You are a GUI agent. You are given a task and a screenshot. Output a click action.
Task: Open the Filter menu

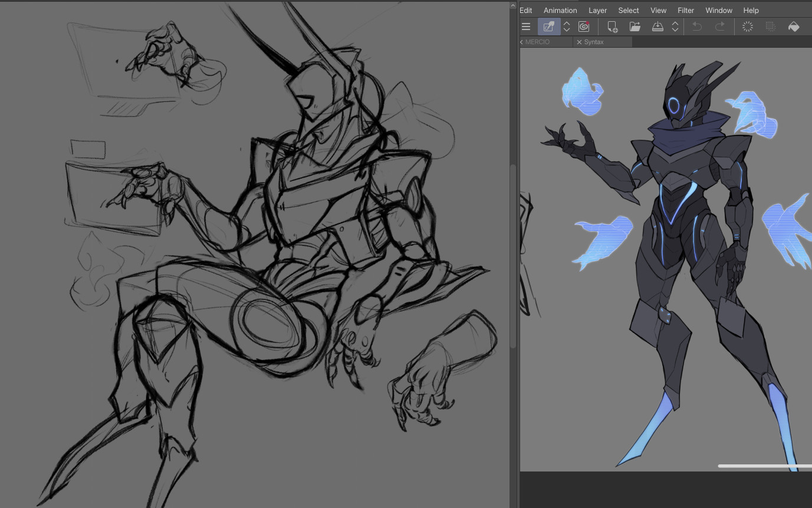click(686, 11)
